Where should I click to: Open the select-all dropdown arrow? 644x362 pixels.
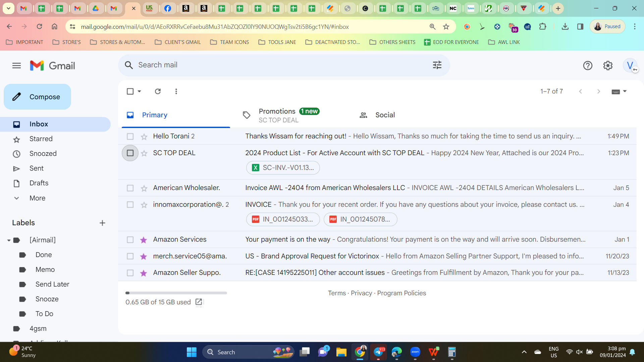coord(139,91)
